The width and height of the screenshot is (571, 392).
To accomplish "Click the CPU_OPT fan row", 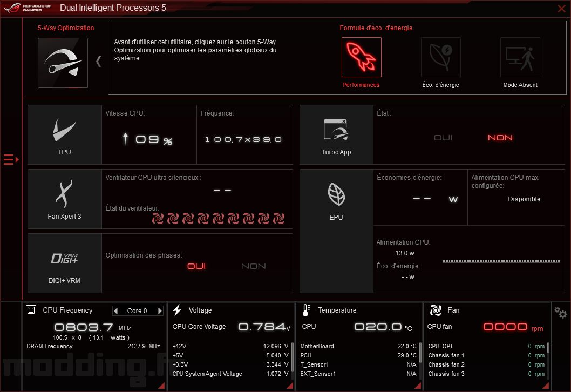I will [486, 346].
